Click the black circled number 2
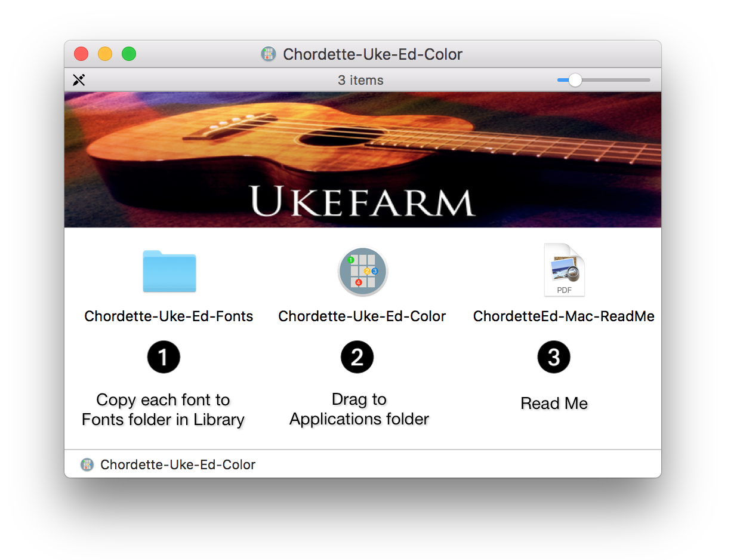This screenshot has width=740, height=560. pyautogui.click(x=357, y=357)
